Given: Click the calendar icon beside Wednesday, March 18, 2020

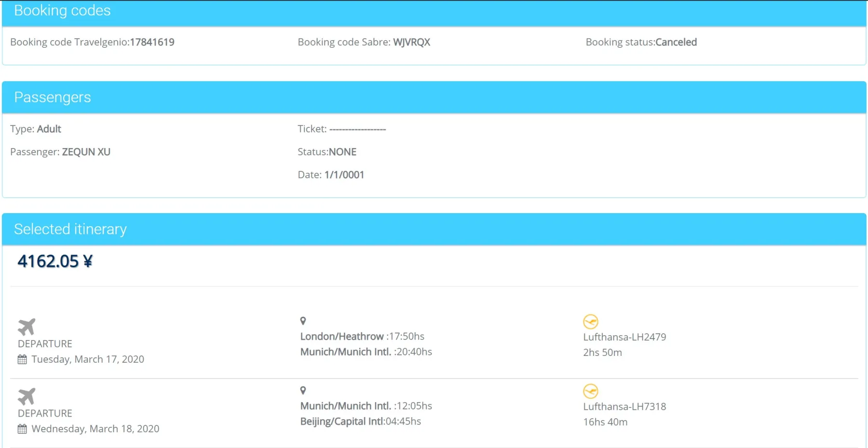Looking at the screenshot, I should coord(22,429).
